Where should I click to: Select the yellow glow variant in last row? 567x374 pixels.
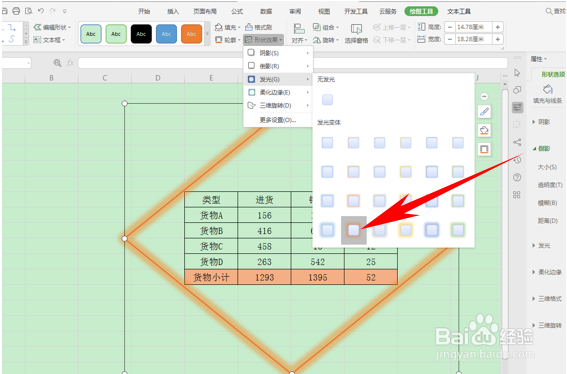pyautogui.click(x=406, y=230)
